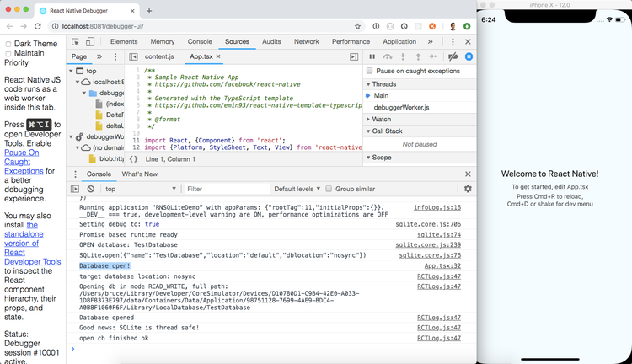632x364 pixels.
Task: Open console settings gear
Action: [x=468, y=189]
